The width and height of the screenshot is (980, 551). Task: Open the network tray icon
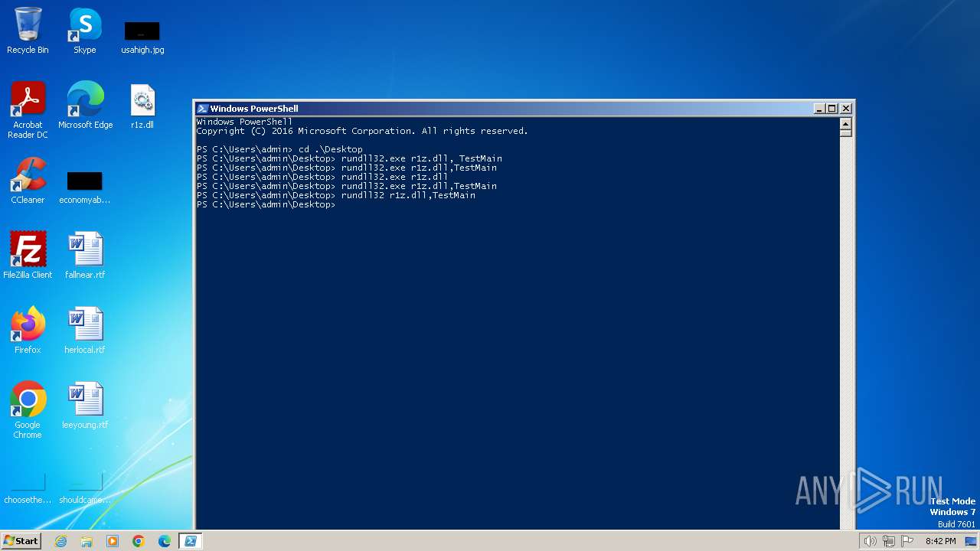coord(889,541)
